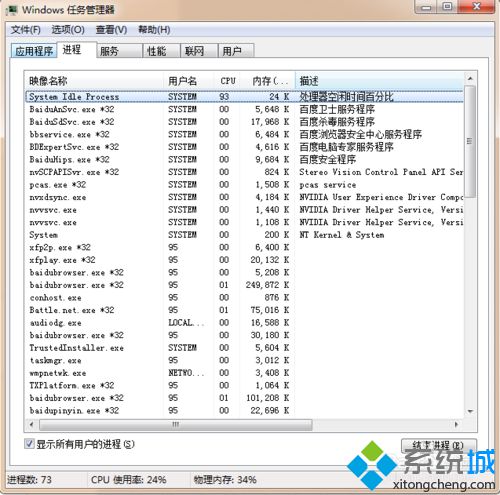Switch to the 应用程序 tab
This screenshot has width=500, height=495.
[x=34, y=51]
